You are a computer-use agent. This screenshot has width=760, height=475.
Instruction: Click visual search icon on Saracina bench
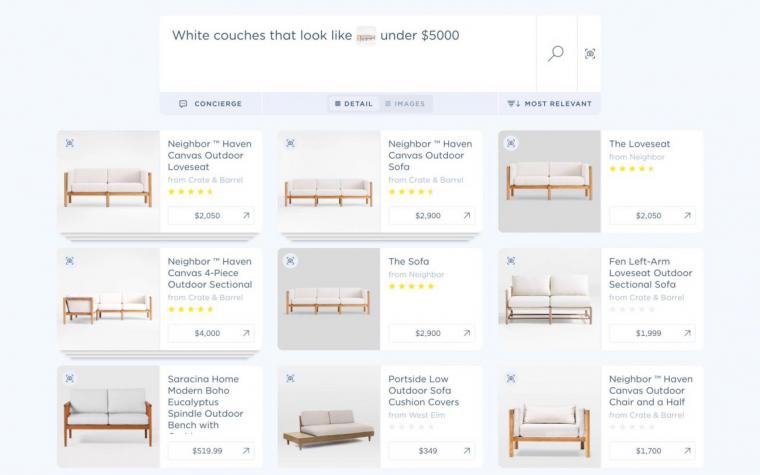coord(70,378)
